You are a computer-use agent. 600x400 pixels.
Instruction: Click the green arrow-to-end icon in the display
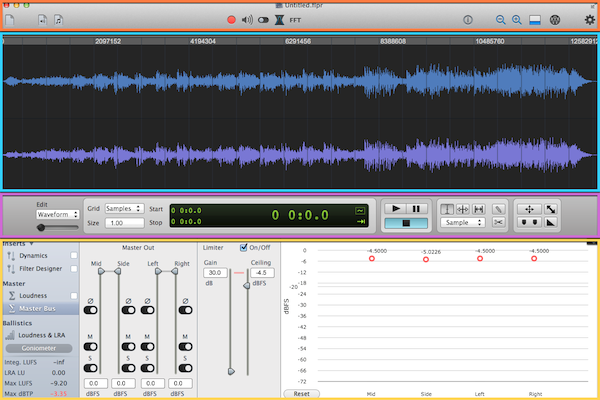point(361,222)
